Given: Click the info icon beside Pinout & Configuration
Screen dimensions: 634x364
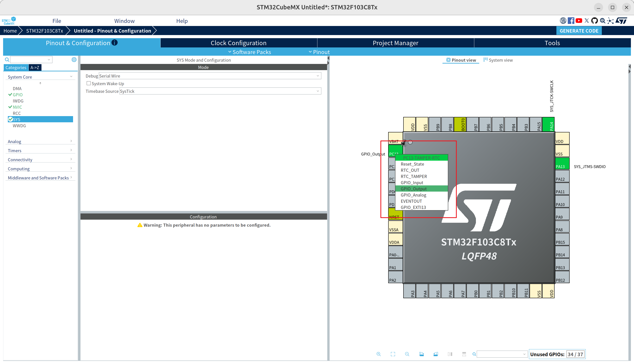Looking at the screenshot, I should click(115, 42).
